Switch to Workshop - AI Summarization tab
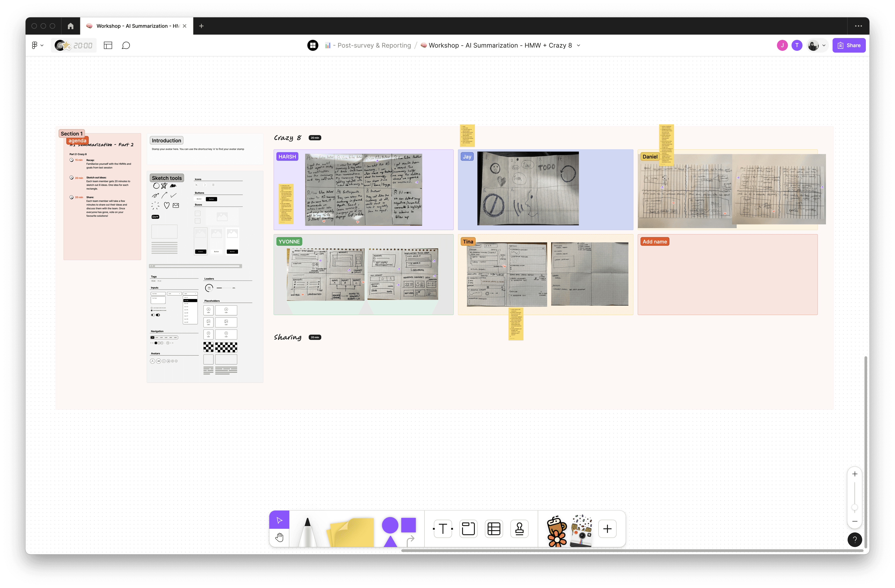895x588 pixels. (137, 26)
